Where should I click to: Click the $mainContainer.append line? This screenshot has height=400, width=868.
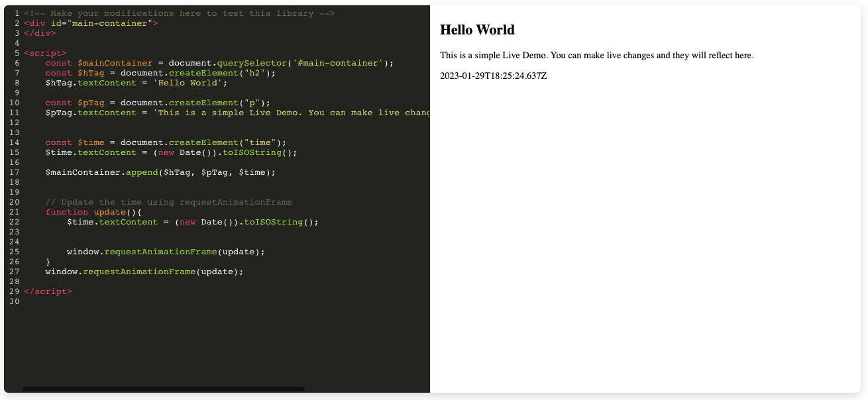(160, 172)
